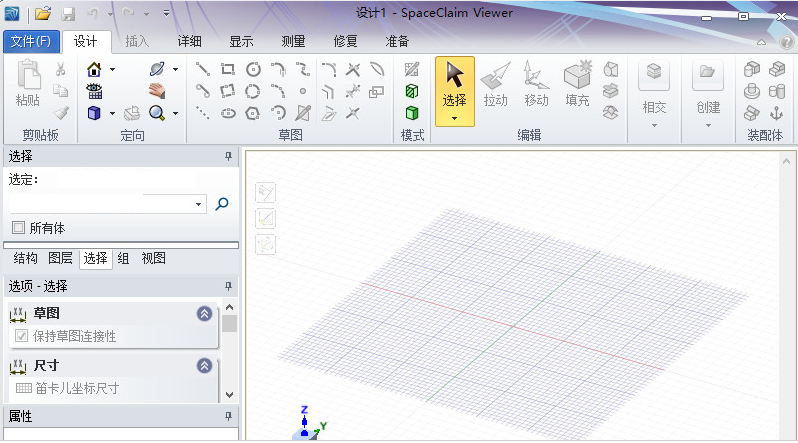Click the selection search magnifier icon
Image resolution: width=798 pixels, height=443 pixels.
[x=222, y=204]
